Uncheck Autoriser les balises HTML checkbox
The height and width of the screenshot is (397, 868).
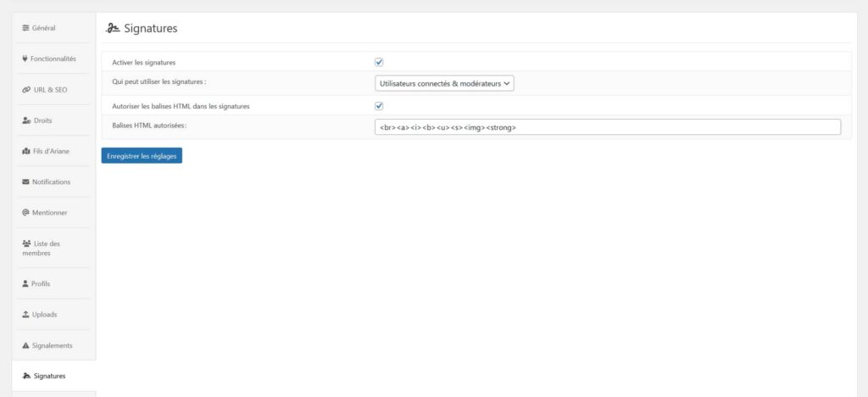[379, 106]
